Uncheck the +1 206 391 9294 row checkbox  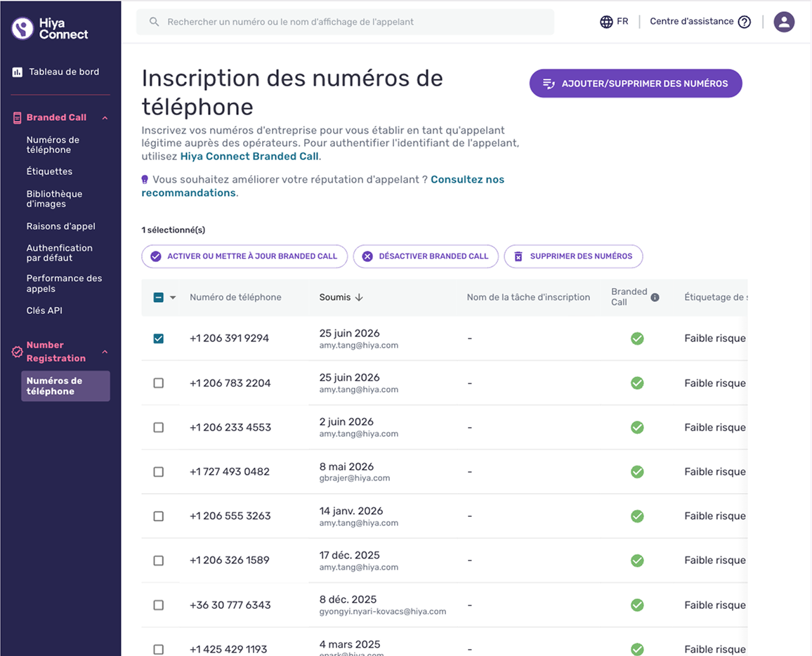tap(159, 339)
